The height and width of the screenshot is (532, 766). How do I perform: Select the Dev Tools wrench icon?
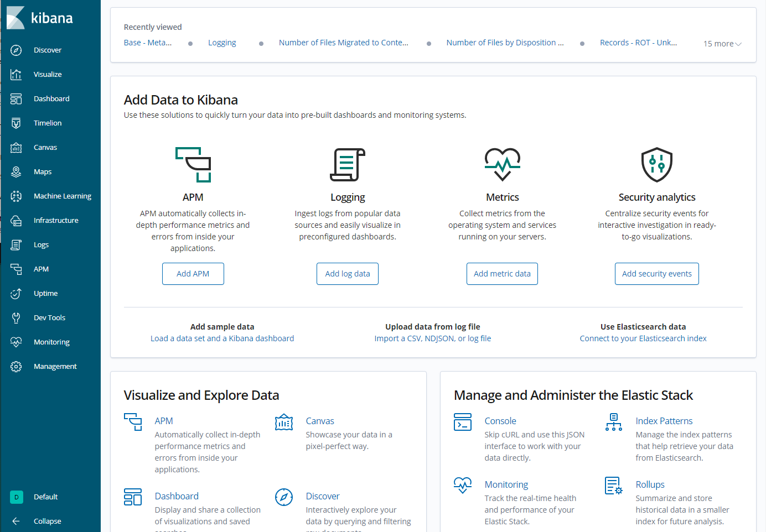[x=16, y=318]
